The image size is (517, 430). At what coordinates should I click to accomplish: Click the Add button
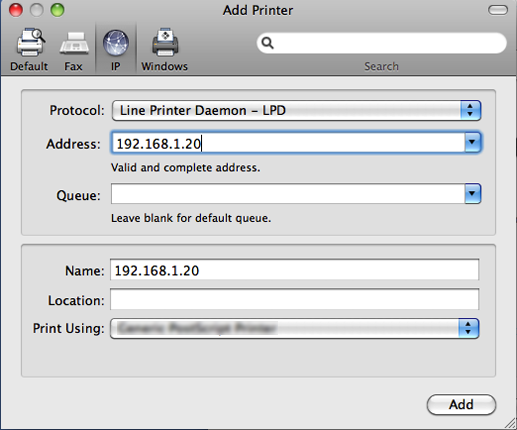pyautogui.click(x=461, y=405)
